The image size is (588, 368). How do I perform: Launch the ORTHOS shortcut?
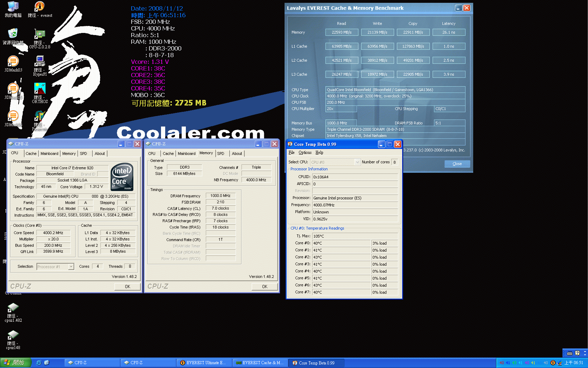(40, 93)
